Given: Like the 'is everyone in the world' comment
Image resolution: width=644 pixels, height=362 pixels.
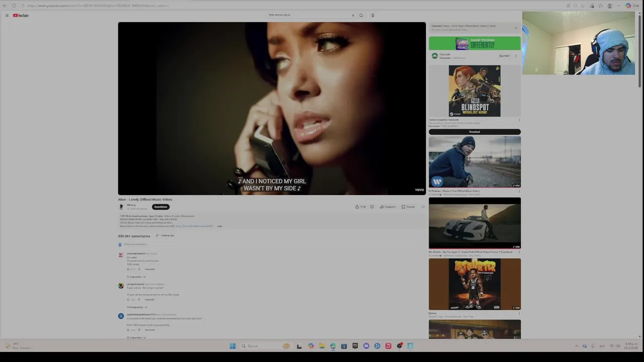Looking at the screenshot, I should (128, 330).
